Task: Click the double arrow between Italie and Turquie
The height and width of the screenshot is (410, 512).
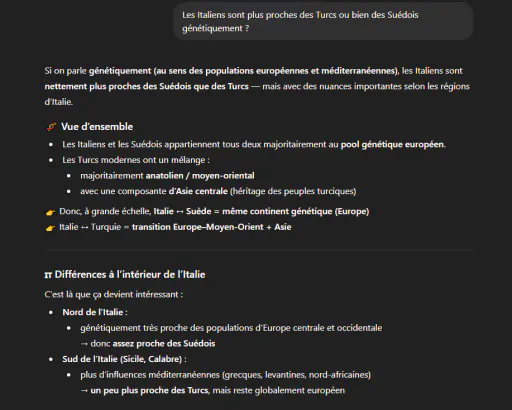Action: (84, 227)
